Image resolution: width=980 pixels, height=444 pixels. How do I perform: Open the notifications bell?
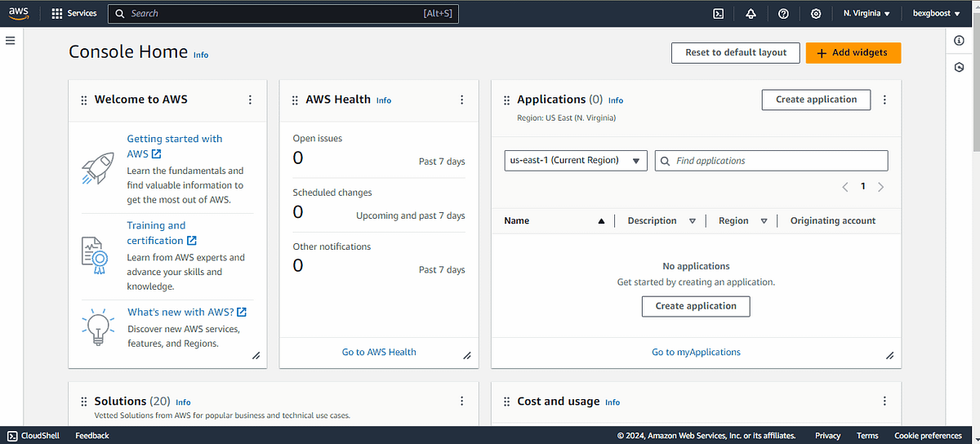751,13
